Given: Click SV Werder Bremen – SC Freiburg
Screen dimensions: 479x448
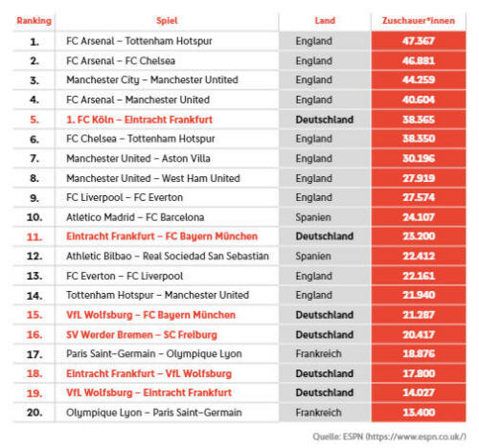Looking at the screenshot, I should [x=142, y=335].
